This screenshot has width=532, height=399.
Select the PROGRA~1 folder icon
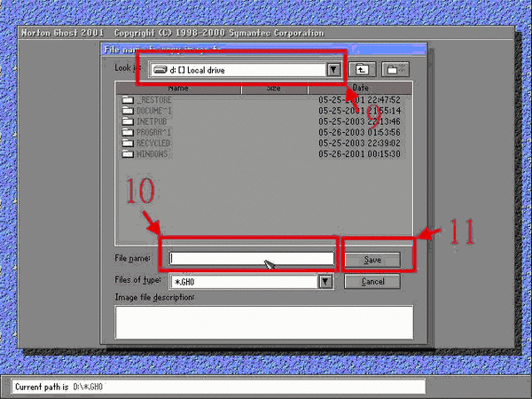tap(128, 132)
